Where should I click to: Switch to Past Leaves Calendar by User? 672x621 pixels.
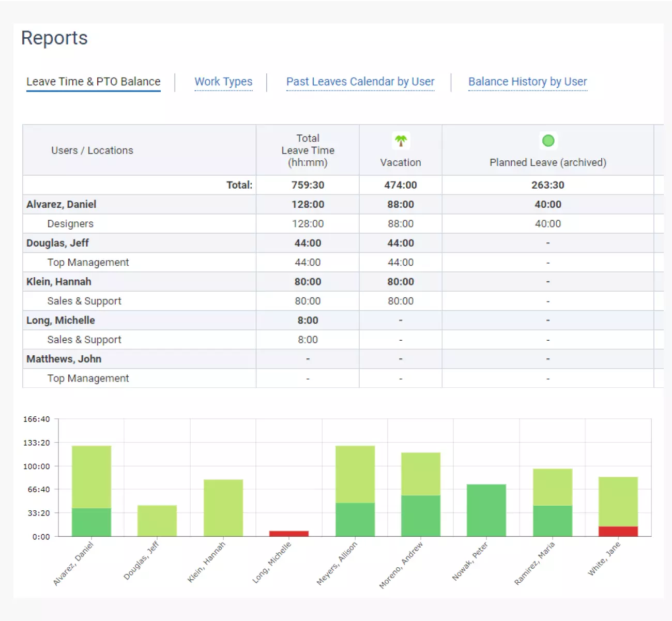[360, 82]
